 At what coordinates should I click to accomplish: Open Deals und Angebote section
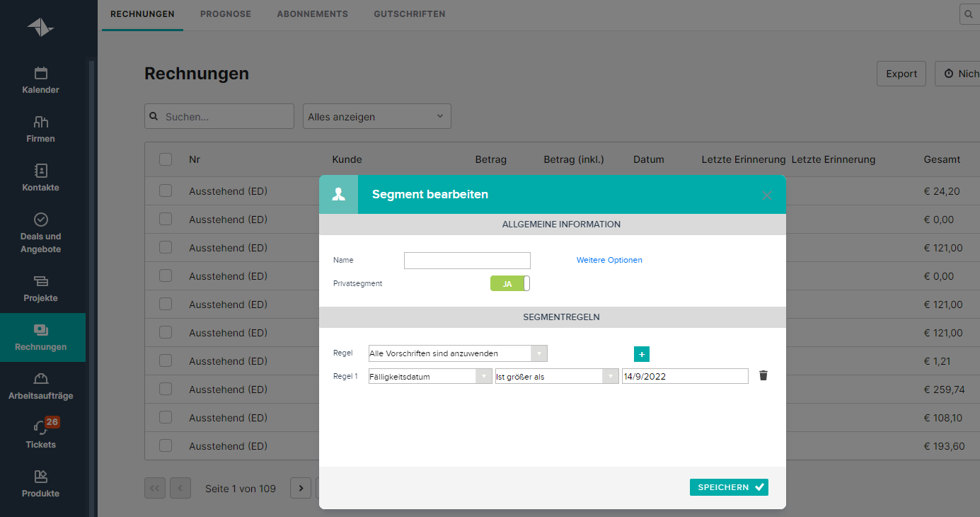(41, 234)
